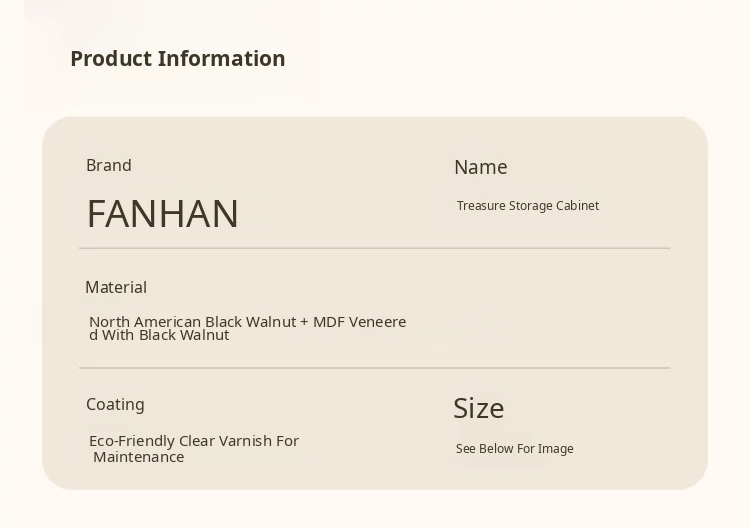
Task: Click the word Image under Size
Action: click(555, 449)
